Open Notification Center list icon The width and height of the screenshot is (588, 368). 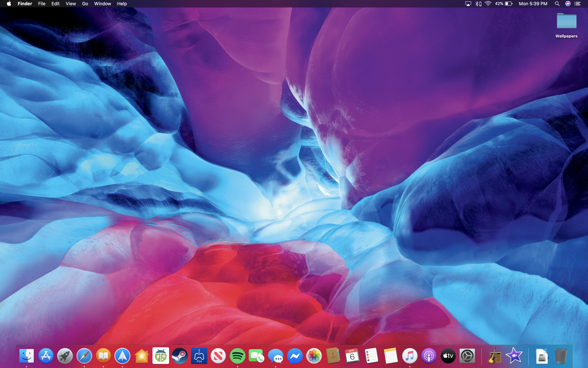point(577,4)
